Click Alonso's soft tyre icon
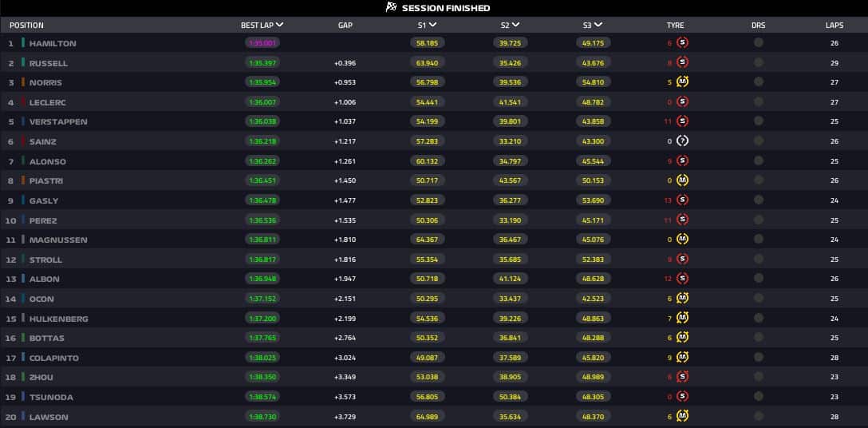This screenshot has width=868, height=428. coord(683,160)
